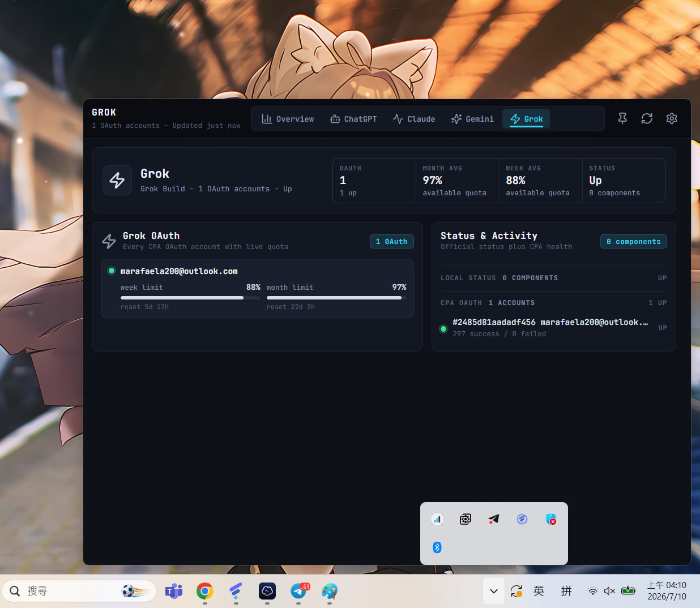The width and height of the screenshot is (700, 608).
Task: Click the "0 components" badge
Action: [x=634, y=242]
